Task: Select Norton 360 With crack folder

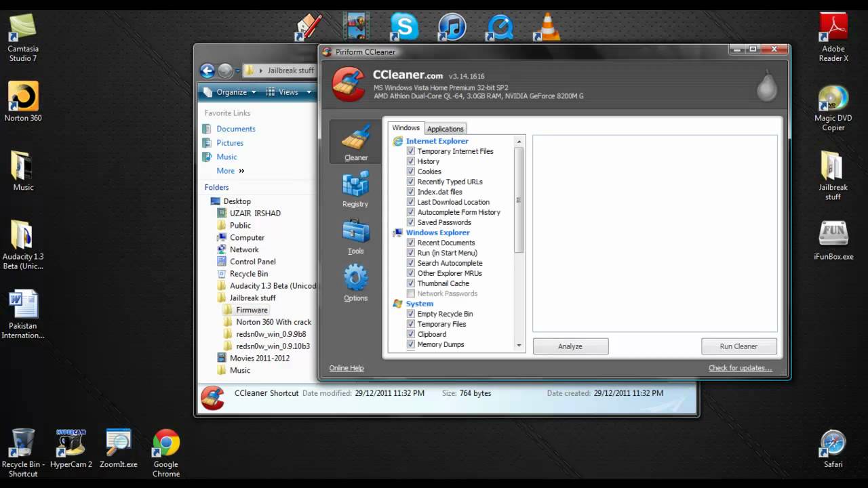Action: tap(273, 322)
